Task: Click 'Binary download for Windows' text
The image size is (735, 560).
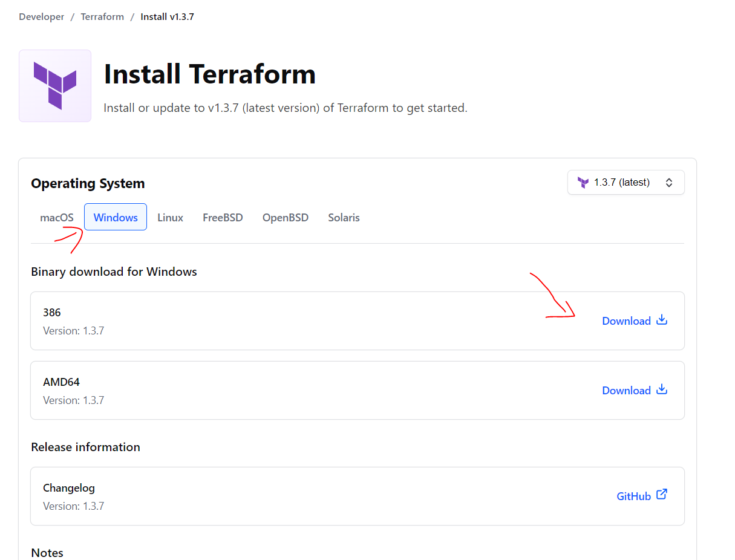Action: [114, 272]
